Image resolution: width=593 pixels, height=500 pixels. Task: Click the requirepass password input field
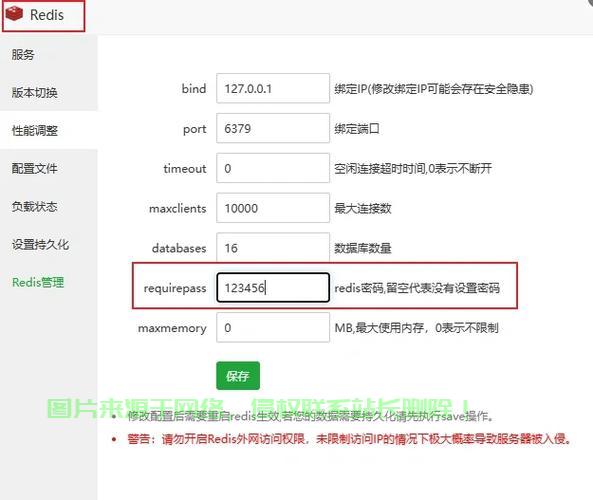click(273, 288)
